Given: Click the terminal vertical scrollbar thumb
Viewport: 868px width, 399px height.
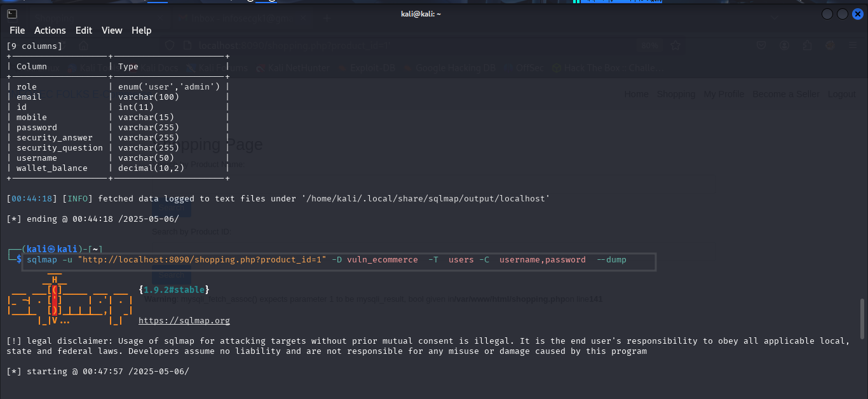Looking at the screenshot, I should [862, 318].
